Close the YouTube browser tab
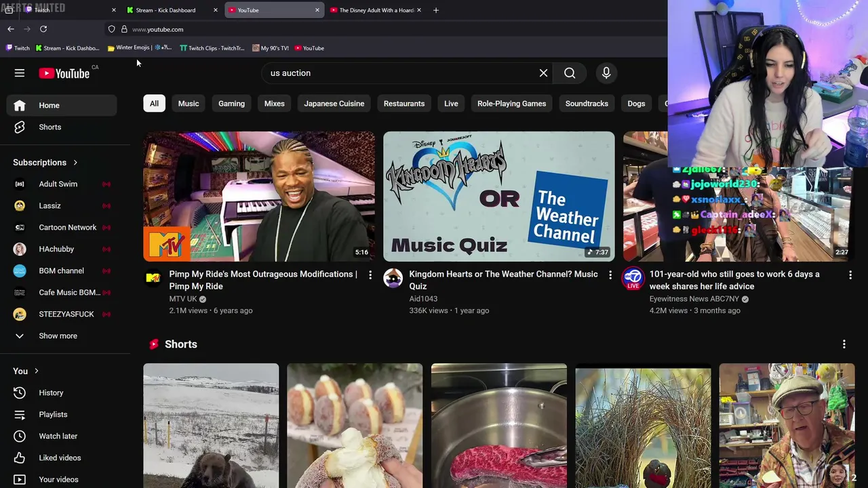The width and height of the screenshot is (868, 488). [x=317, y=10]
